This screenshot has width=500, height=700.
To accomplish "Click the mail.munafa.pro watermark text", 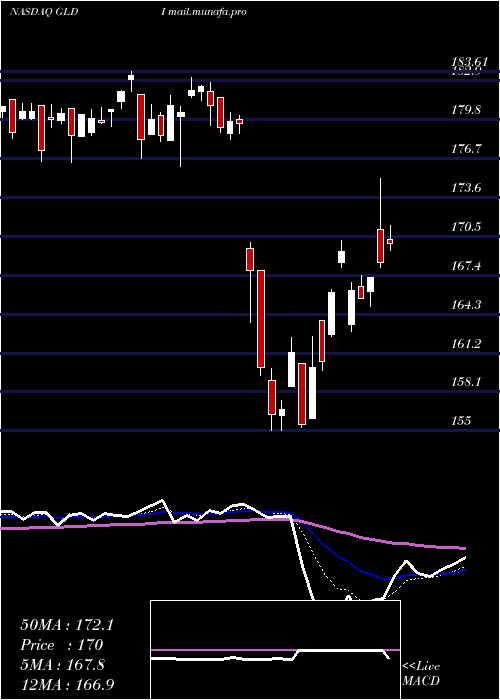I will 207,12.
